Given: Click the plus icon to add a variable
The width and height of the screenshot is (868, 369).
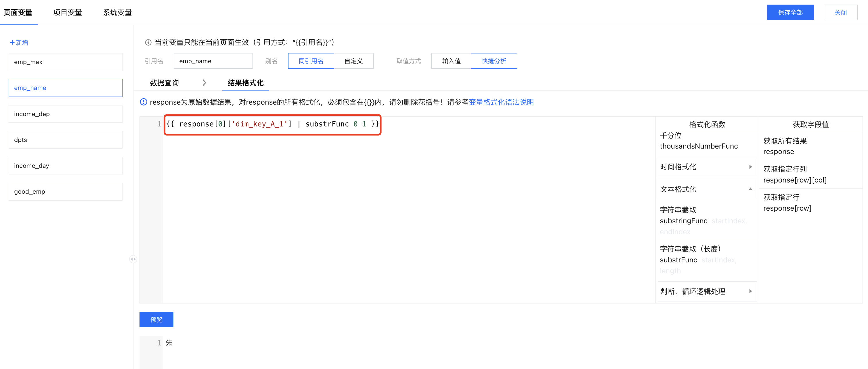Looking at the screenshot, I should [x=12, y=43].
